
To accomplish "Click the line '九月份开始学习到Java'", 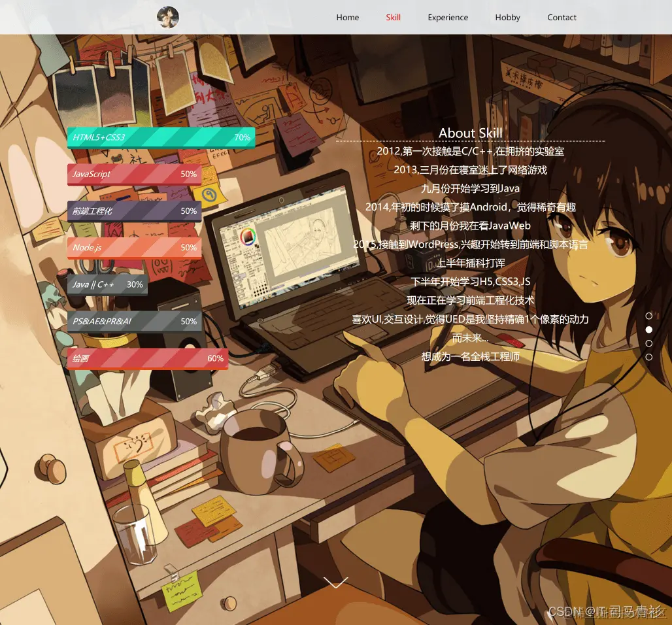I will (x=470, y=189).
